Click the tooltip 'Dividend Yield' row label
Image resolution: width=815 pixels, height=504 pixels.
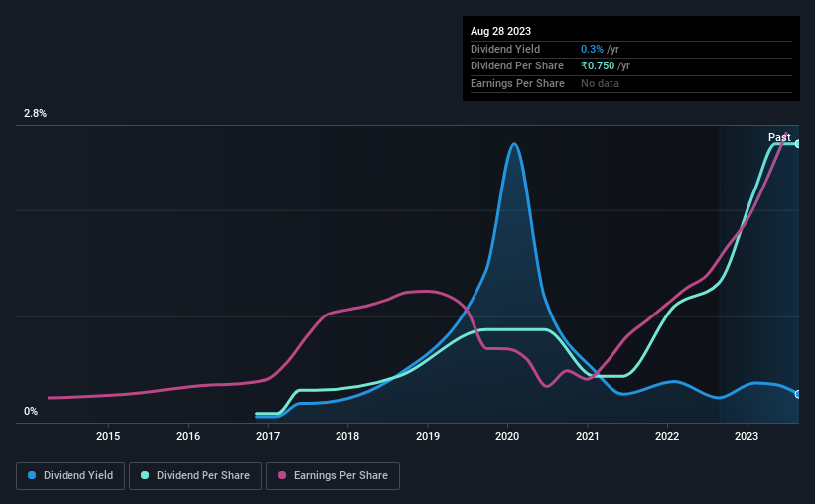pyautogui.click(x=505, y=49)
